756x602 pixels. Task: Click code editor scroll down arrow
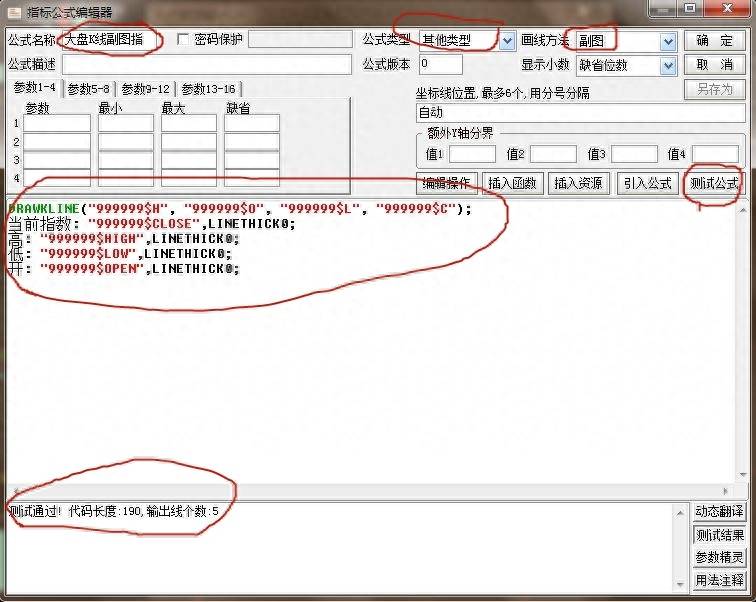pyautogui.click(x=742, y=475)
